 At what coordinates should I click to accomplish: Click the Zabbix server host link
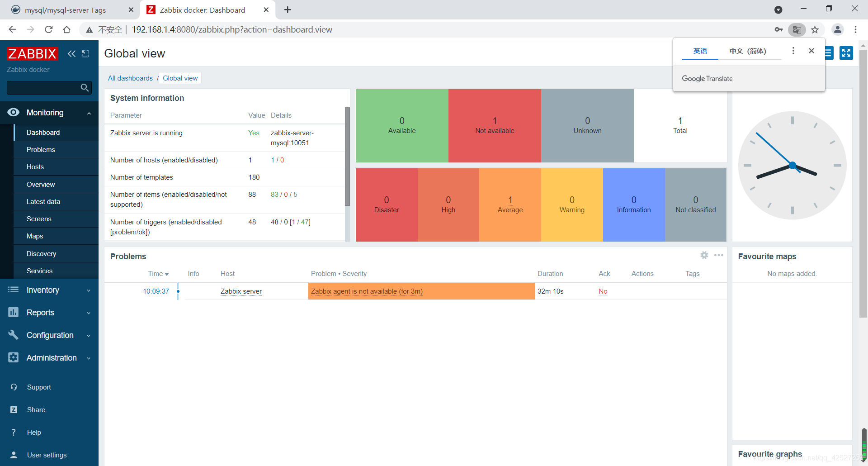click(241, 291)
